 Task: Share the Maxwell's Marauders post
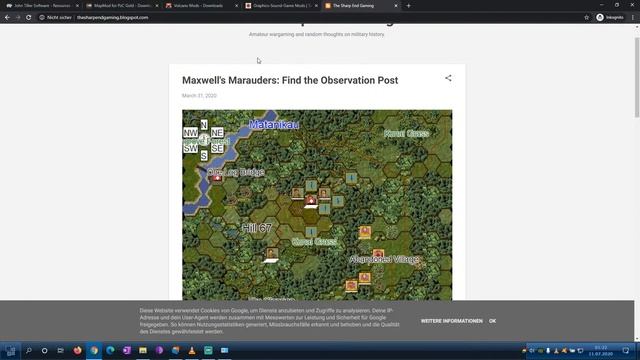tap(448, 78)
